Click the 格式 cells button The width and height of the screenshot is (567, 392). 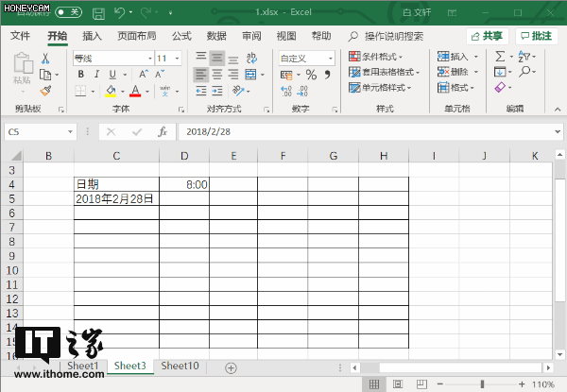point(455,88)
